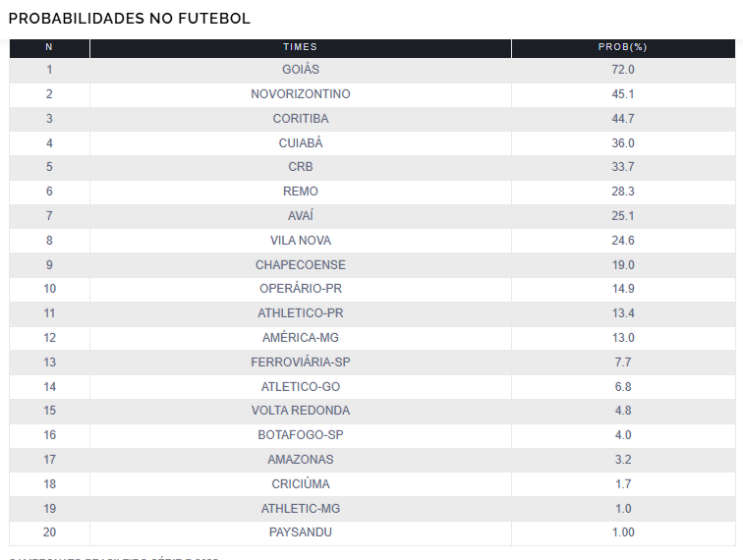The height and width of the screenshot is (560, 743).
Task: Click the N column header
Action: [49, 47]
